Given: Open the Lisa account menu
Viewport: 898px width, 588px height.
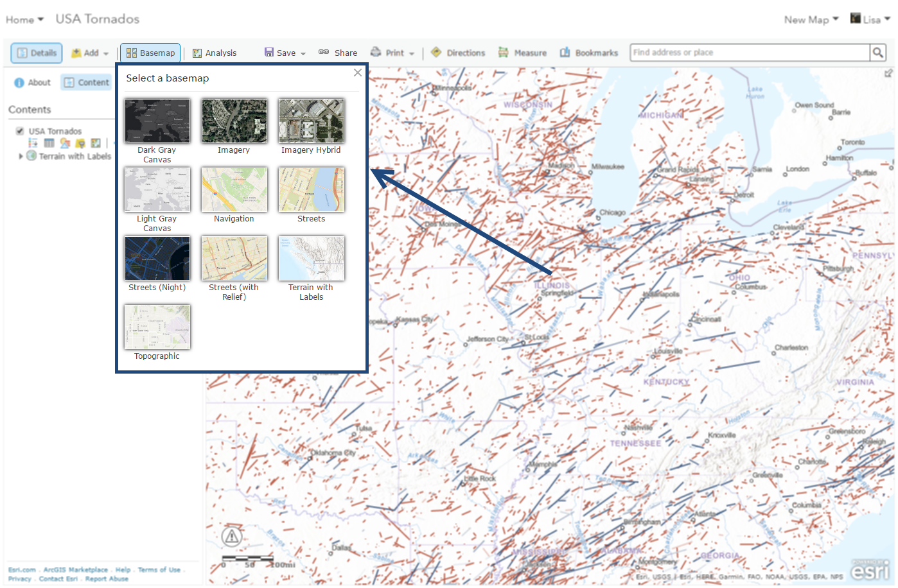Looking at the screenshot, I should click(870, 19).
